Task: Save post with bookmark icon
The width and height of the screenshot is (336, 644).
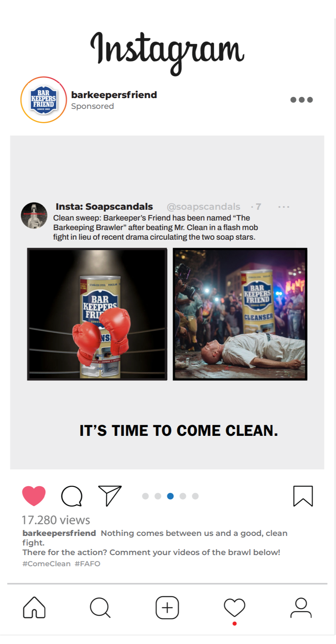Action: coord(303,496)
